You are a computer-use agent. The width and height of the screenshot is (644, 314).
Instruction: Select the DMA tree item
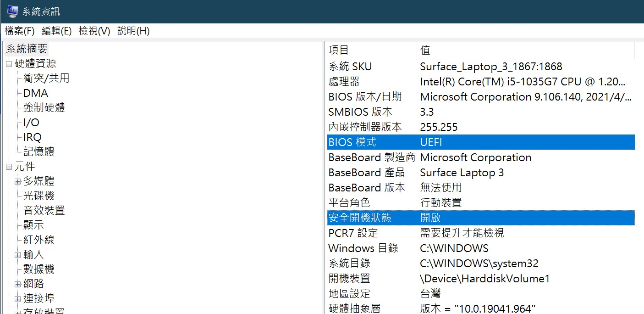(36, 93)
